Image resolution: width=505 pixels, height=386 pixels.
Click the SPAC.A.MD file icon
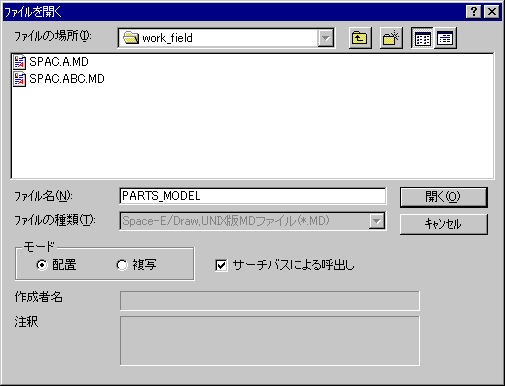tap(19, 62)
